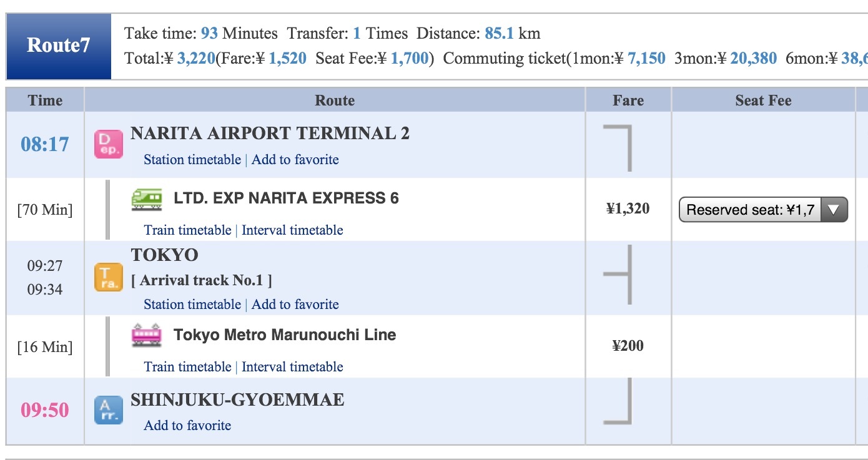Screen dimensions: 868x460
Task: Add Shinjuku-Gyoemmae to favorites
Action: click(187, 426)
